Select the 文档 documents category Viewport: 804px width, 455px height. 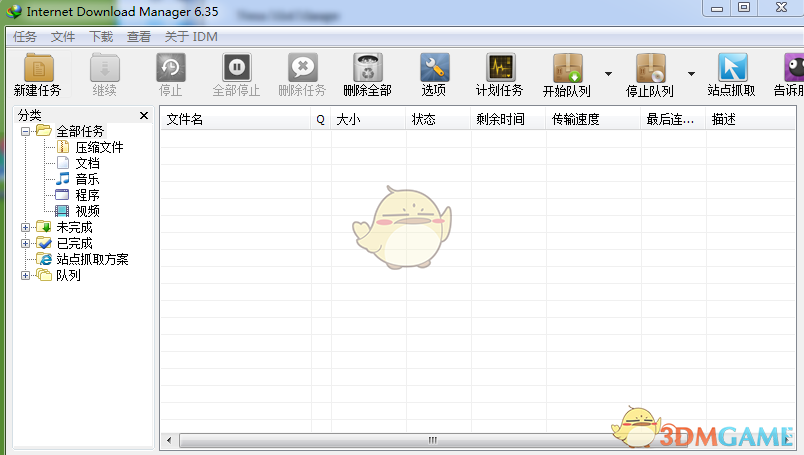[x=87, y=163]
